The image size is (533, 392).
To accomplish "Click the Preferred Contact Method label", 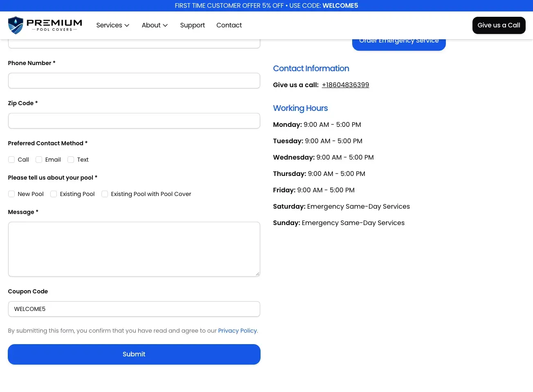I will tap(48, 143).
